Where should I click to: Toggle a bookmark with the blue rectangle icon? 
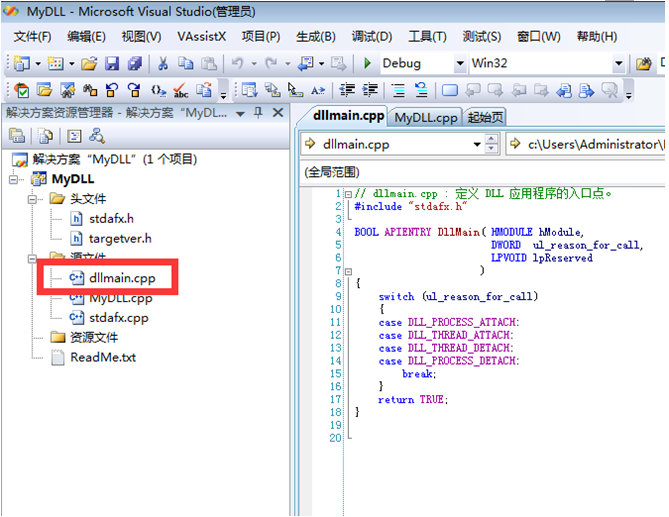450,90
